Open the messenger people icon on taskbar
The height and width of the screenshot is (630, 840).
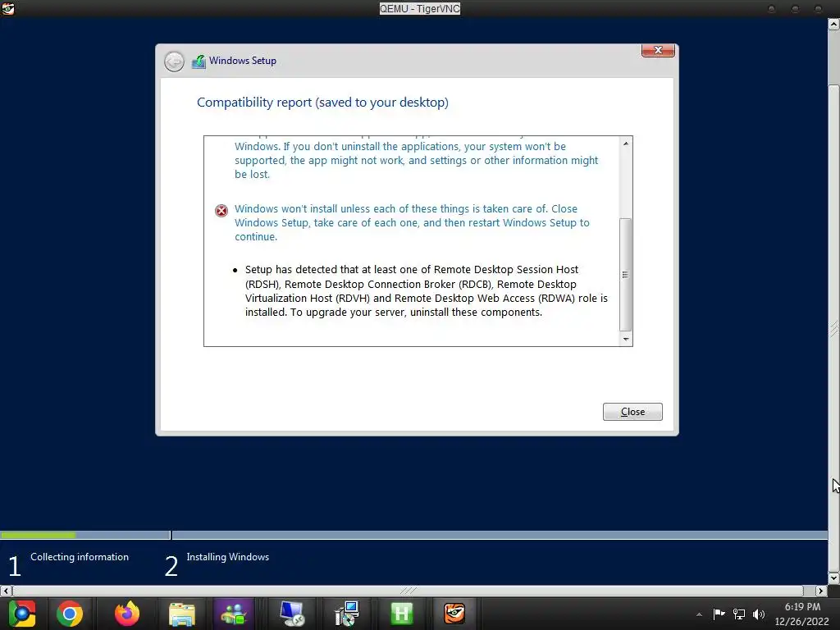tap(234, 614)
